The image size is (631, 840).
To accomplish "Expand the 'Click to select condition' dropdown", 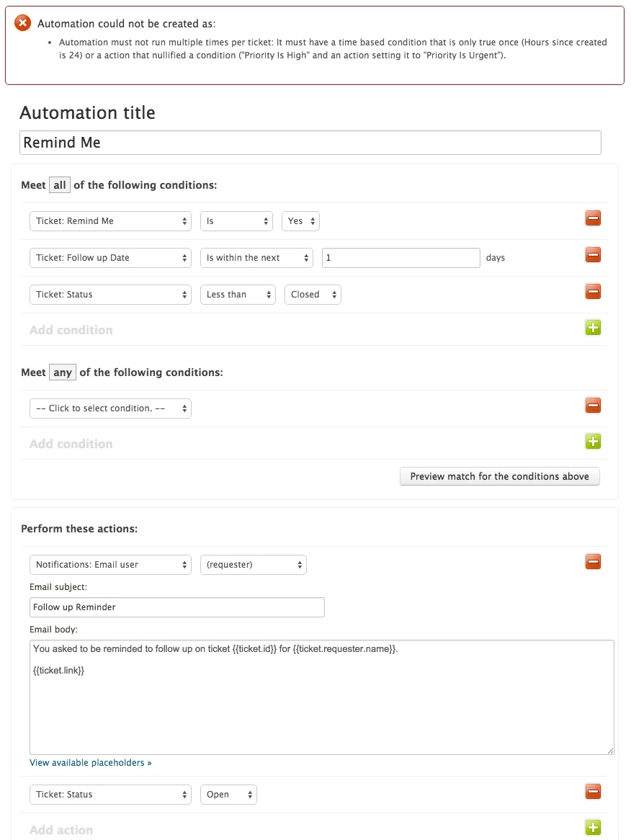I will [110, 408].
